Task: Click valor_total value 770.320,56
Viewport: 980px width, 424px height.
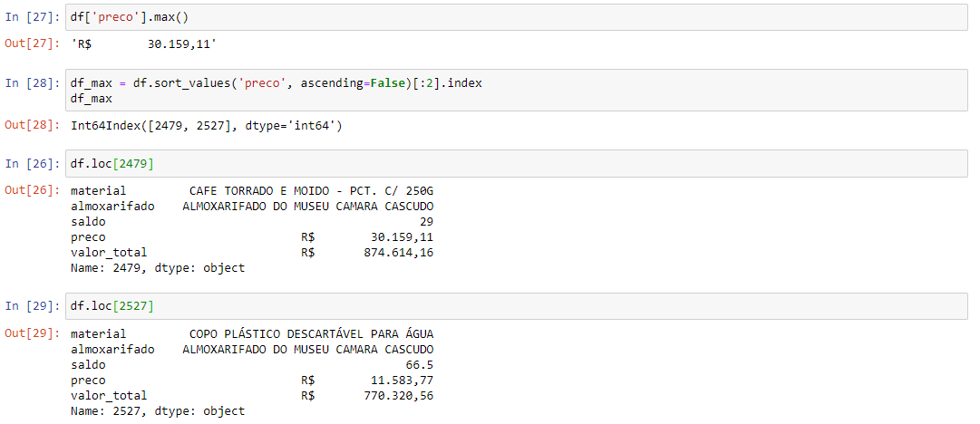Action: point(398,395)
